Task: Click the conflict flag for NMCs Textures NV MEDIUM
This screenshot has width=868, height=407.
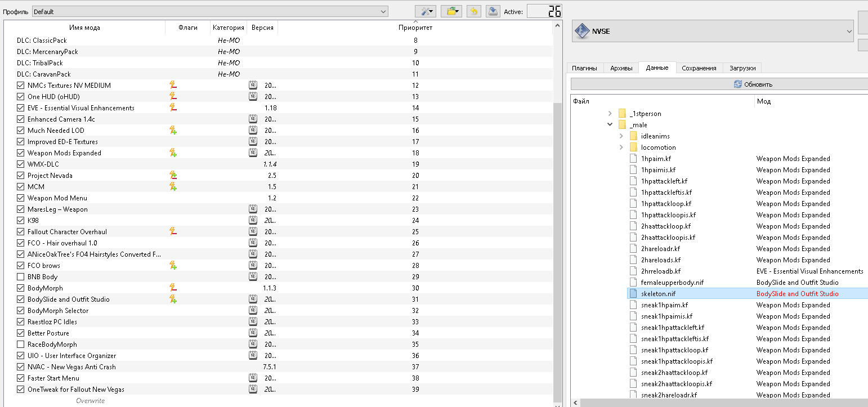Action: pyautogui.click(x=173, y=86)
